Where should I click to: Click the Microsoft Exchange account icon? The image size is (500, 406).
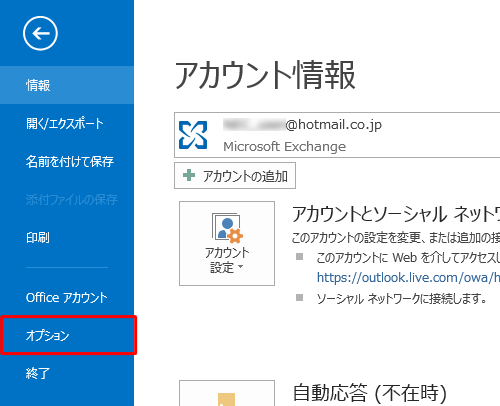[193, 135]
